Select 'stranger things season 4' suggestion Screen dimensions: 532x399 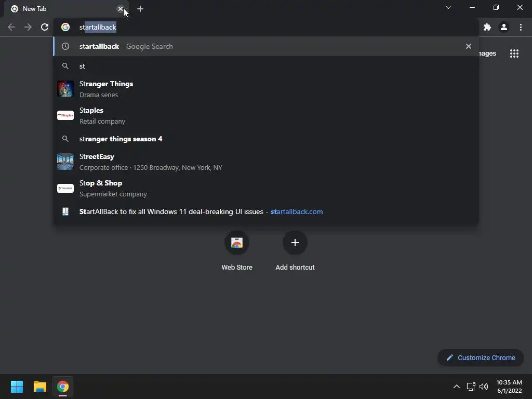point(266,139)
